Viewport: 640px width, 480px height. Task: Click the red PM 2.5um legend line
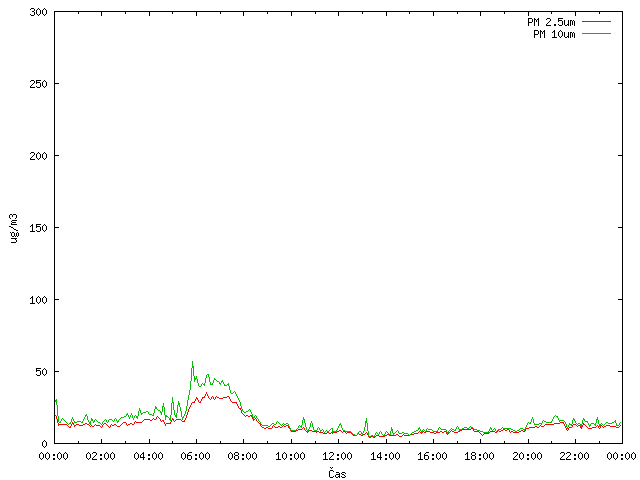click(x=596, y=22)
